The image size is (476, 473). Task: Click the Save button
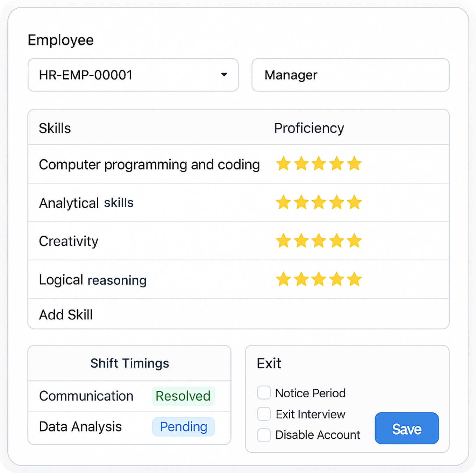[x=406, y=429]
